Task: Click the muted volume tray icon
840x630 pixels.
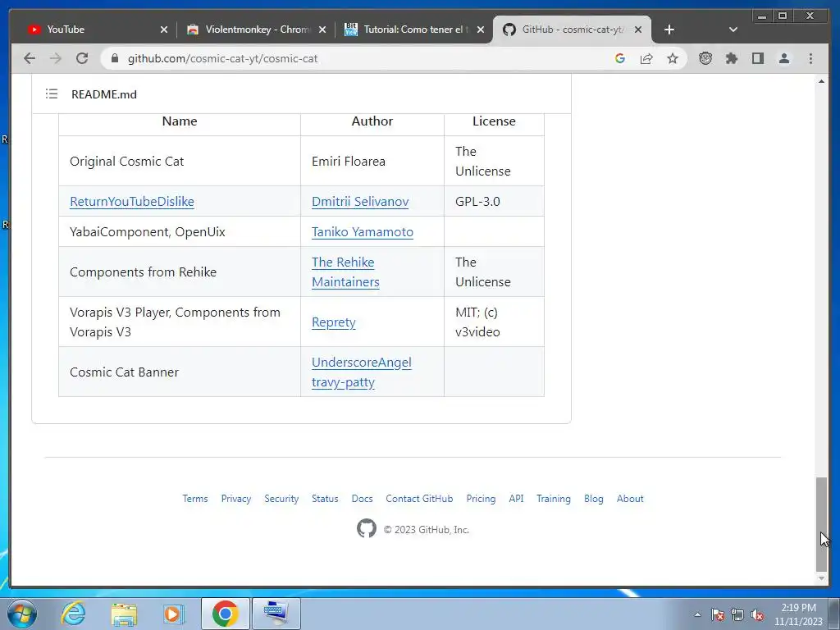Action: point(757,614)
